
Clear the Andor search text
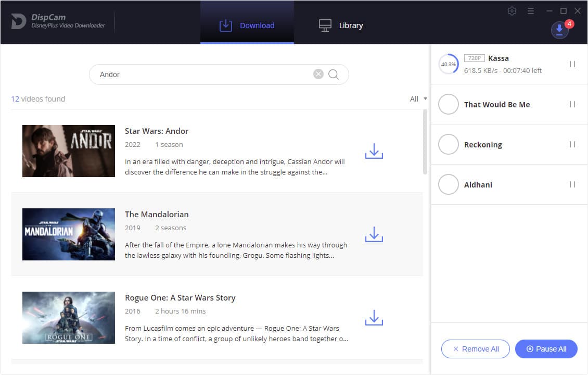pyautogui.click(x=318, y=74)
